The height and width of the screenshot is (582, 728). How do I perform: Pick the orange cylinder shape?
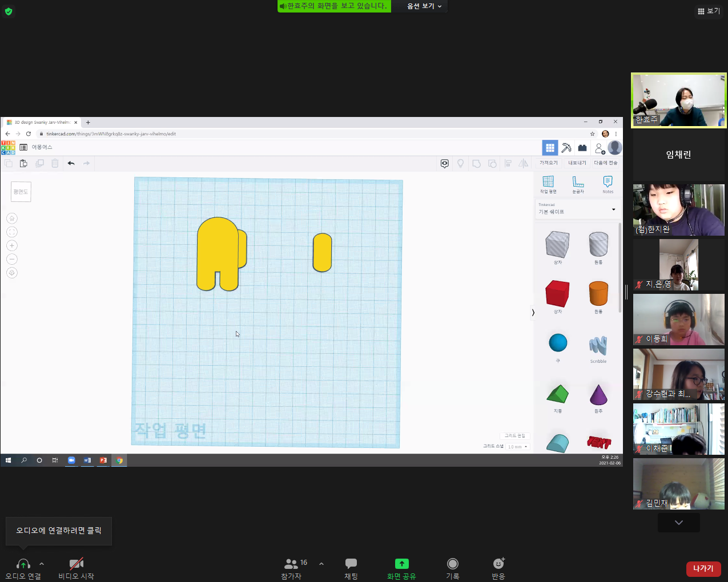[x=598, y=294]
